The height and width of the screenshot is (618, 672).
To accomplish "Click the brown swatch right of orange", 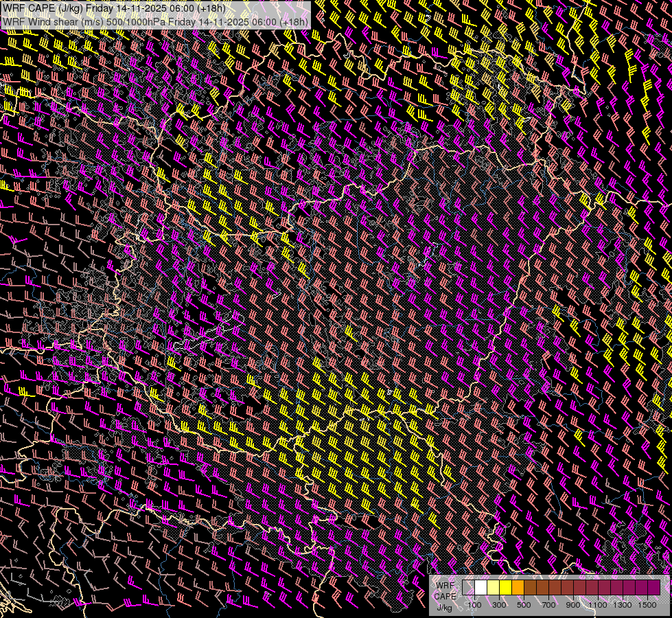I will [x=530, y=587].
